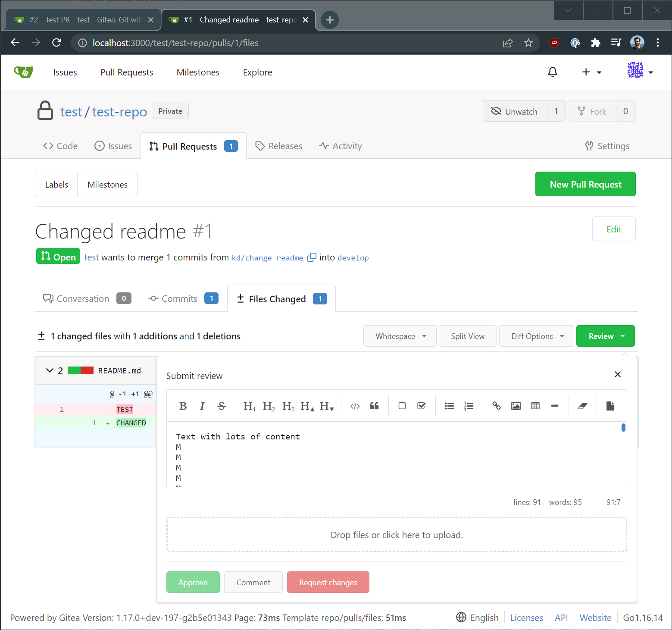Image resolution: width=672 pixels, height=630 pixels.
Task: Change language via English selector
Action: tap(477, 617)
